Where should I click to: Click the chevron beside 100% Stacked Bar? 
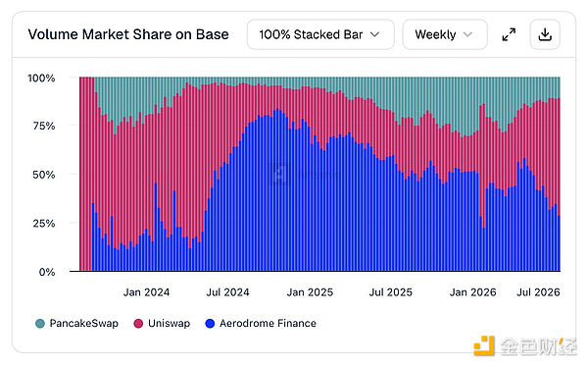click(x=374, y=34)
